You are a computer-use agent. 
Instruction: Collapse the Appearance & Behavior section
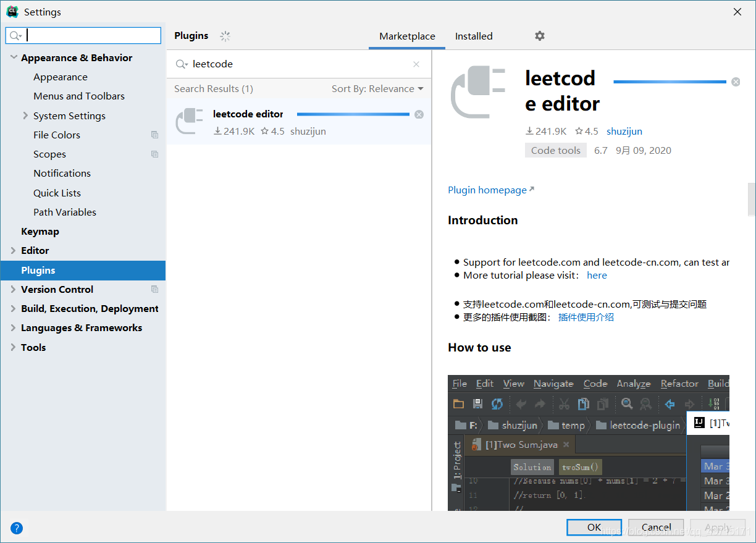click(14, 57)
